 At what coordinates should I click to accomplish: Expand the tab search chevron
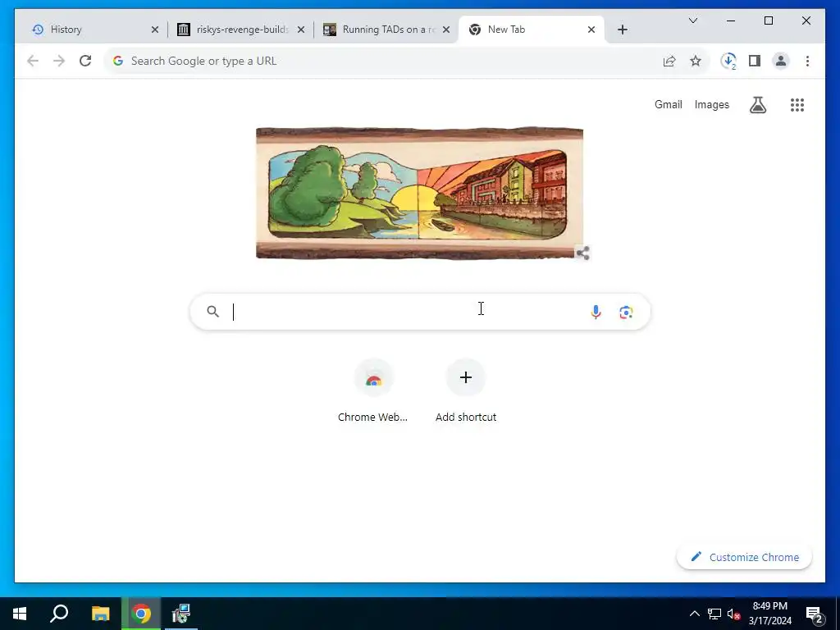(692, 21)
